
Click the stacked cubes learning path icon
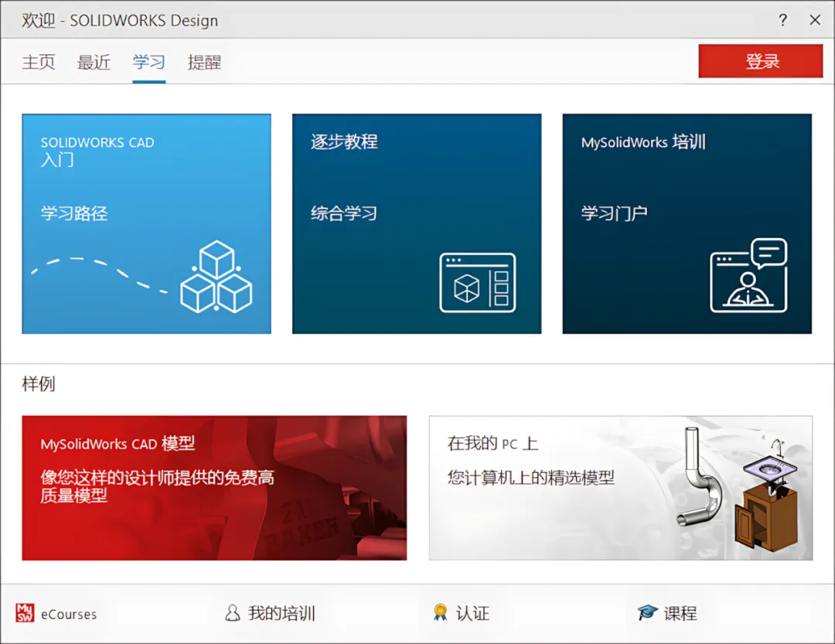[216, 277]
